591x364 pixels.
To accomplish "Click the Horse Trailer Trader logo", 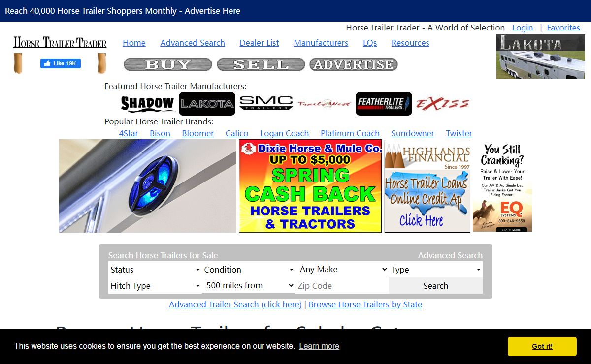I will [60, 43].
